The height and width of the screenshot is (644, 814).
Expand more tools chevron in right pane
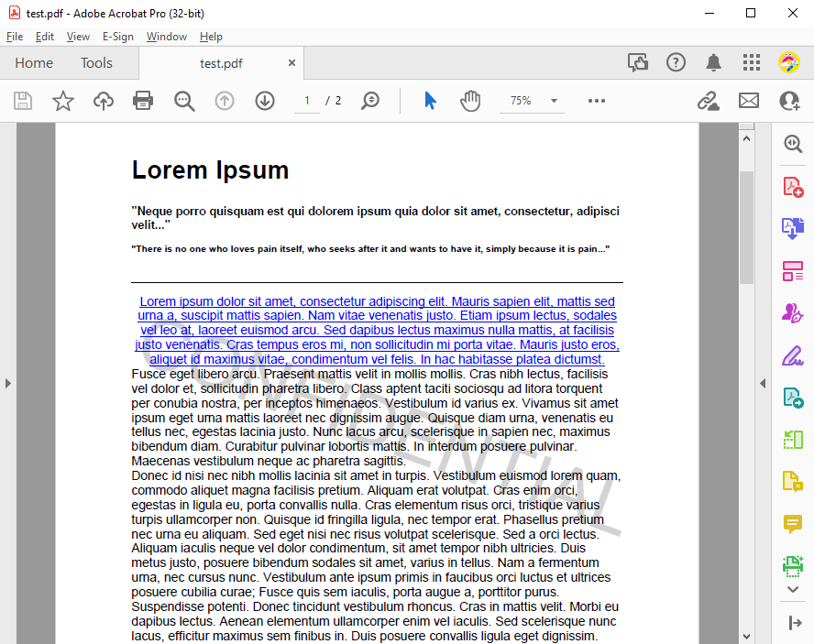[793, 590]
